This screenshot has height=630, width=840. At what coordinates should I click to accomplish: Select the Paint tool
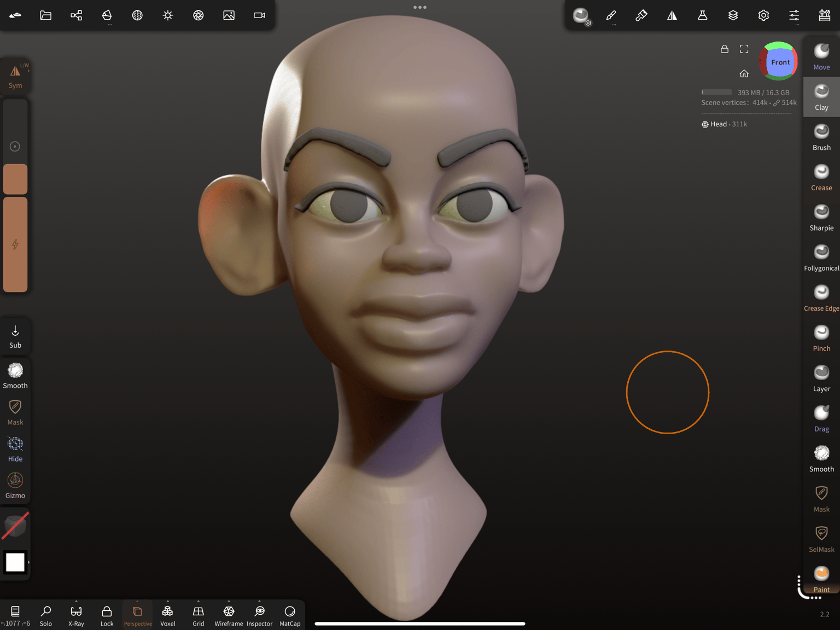pyautogui.click(x=821, y=579)
